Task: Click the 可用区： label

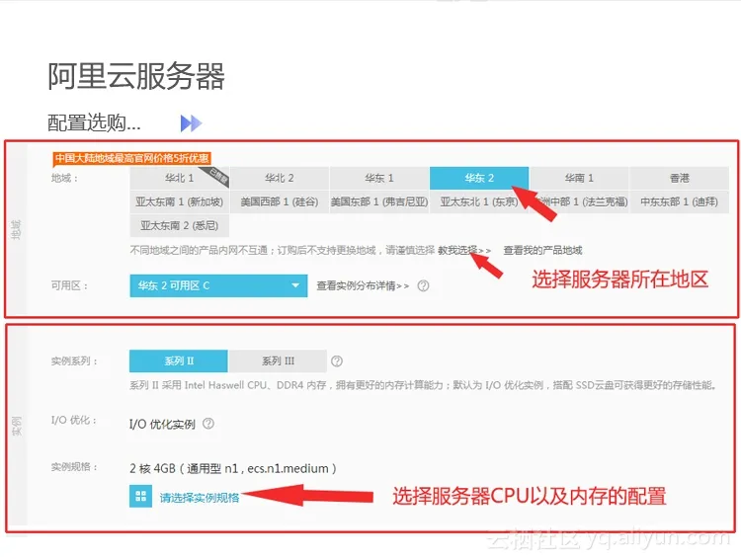Action: tap(69, 285)
